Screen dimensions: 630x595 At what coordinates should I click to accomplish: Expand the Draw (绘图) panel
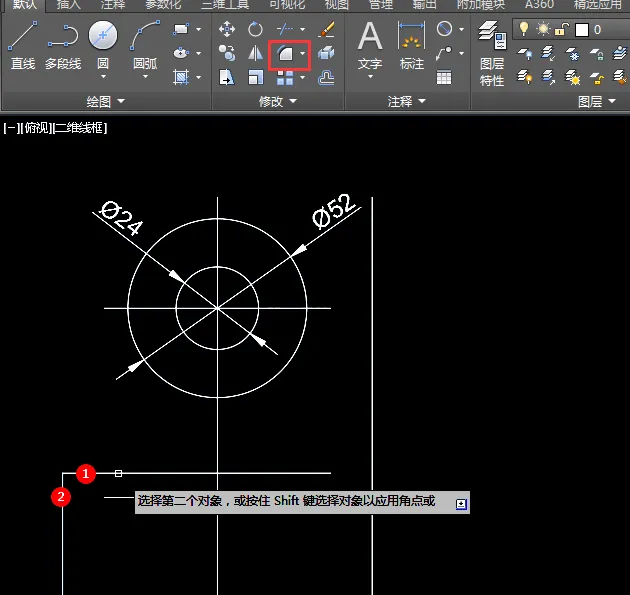106,101
